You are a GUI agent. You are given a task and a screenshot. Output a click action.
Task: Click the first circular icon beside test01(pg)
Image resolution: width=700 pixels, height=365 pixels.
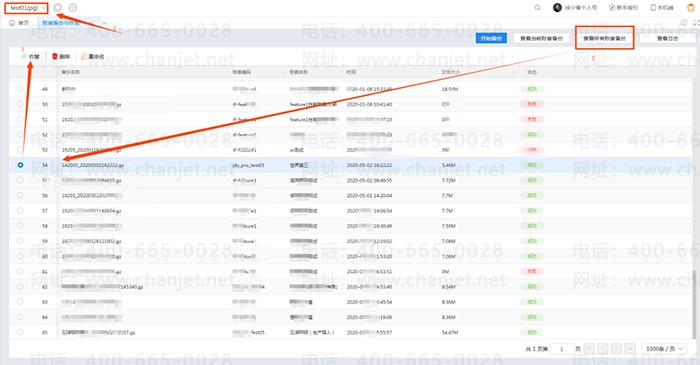pyautogui.click(x=58, y=8)
